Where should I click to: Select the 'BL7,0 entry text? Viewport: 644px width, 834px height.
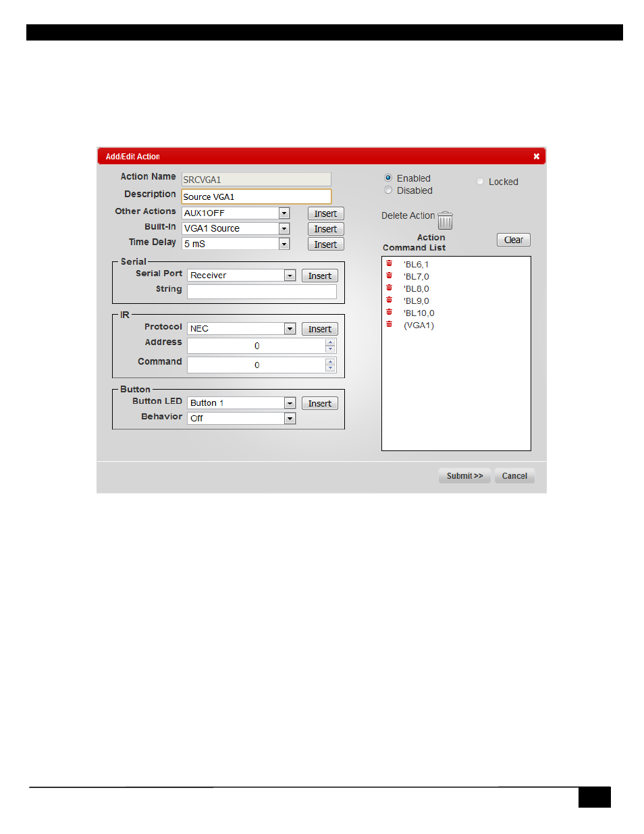(x=416, y=276)
